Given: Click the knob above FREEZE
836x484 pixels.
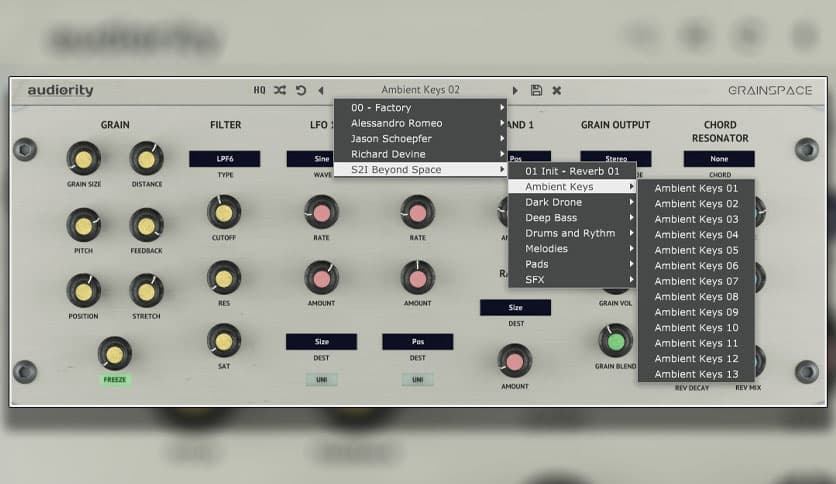Looking at the screenshot, I should [x=115, y=354].
